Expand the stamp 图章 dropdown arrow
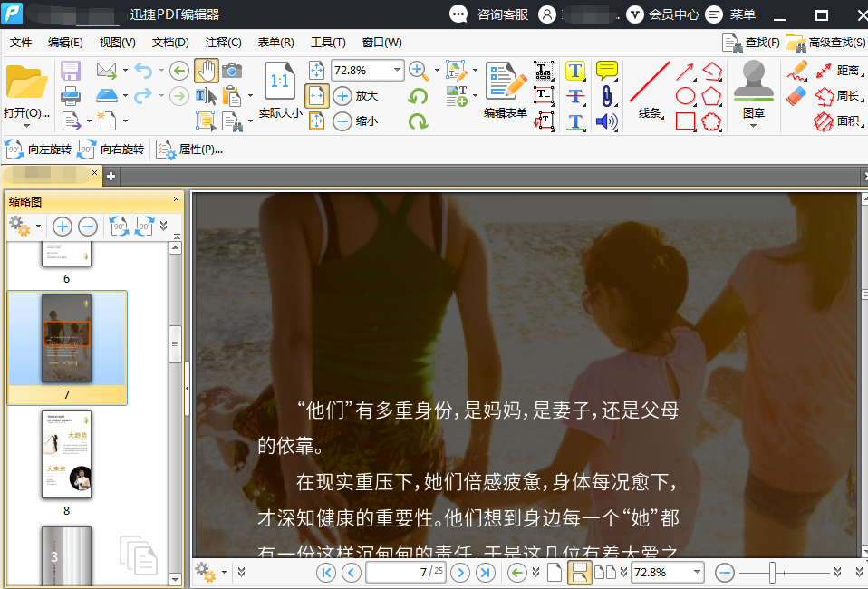Image resolution: width=868 pixels, height=589 pixels. 754,126
